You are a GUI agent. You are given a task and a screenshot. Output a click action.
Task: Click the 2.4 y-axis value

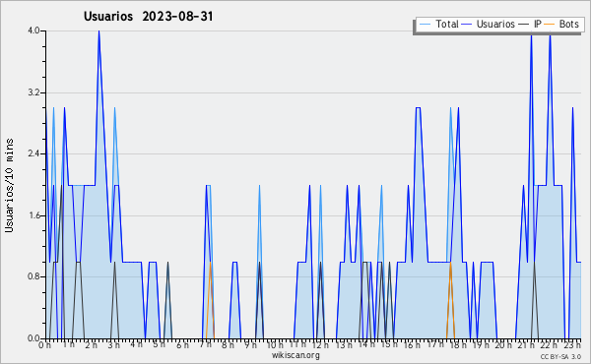point(33,153)
